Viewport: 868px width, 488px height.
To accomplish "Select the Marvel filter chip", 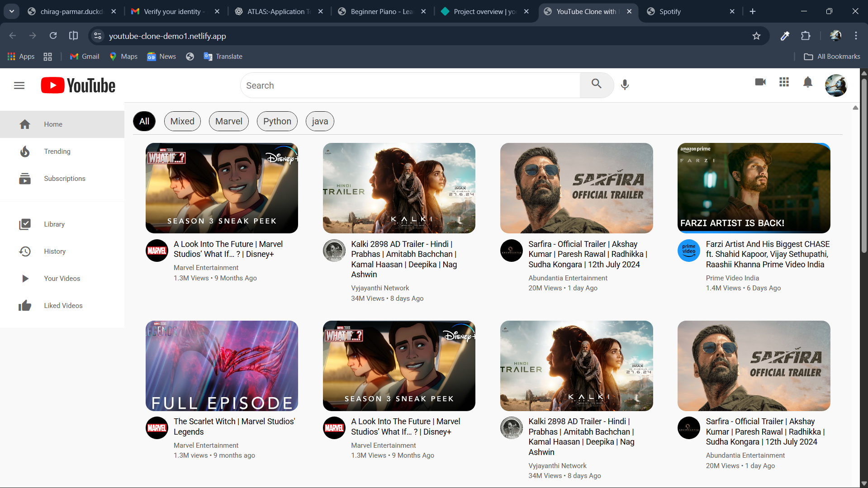I will pos(228,121).
